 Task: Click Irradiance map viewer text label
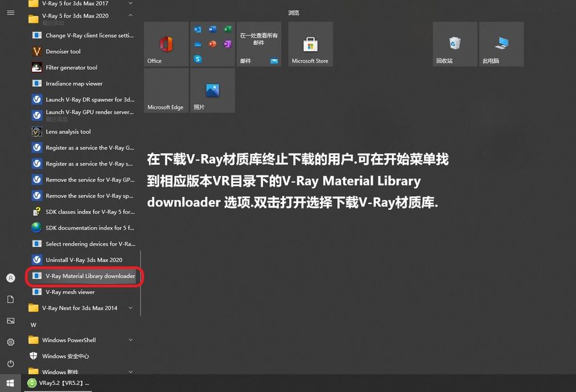click(x=74, y=84)
